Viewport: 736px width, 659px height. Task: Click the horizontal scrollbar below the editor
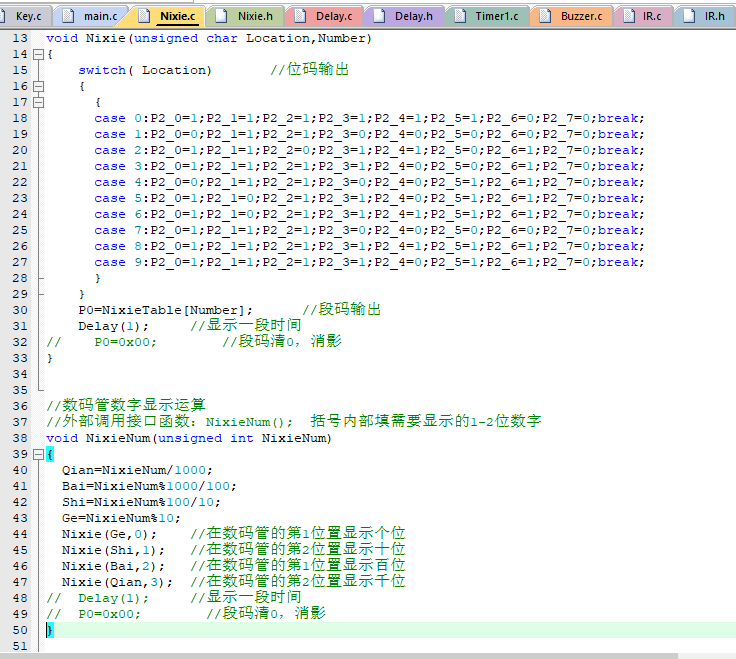[340, 655]
